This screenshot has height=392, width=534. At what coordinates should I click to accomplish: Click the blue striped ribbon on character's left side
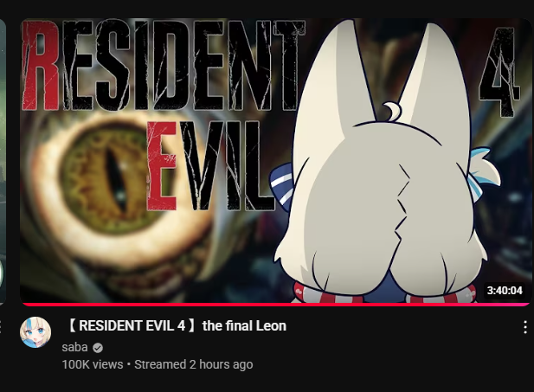pos(282,184)
